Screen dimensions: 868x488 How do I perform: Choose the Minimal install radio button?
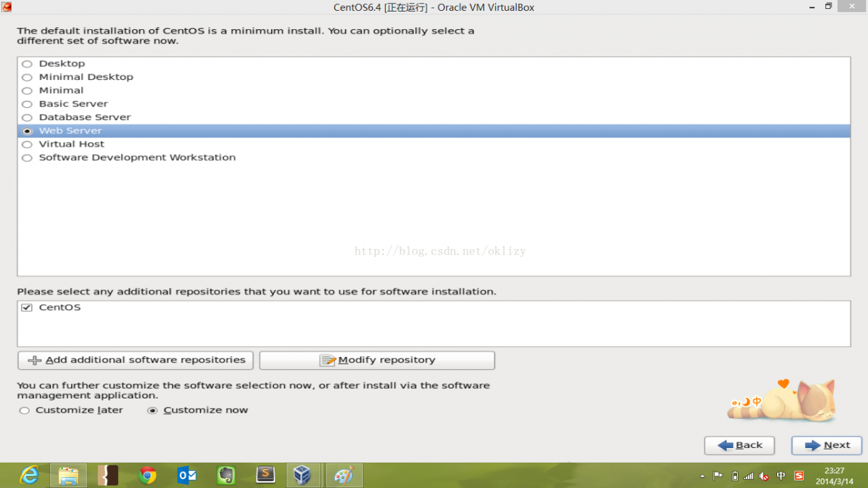[x=27, y=90]
